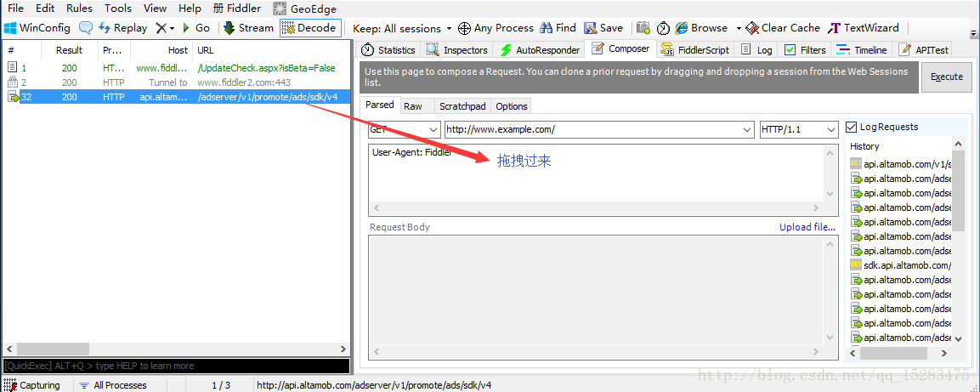Click the User-Agent headers text box

coord(603,180)
